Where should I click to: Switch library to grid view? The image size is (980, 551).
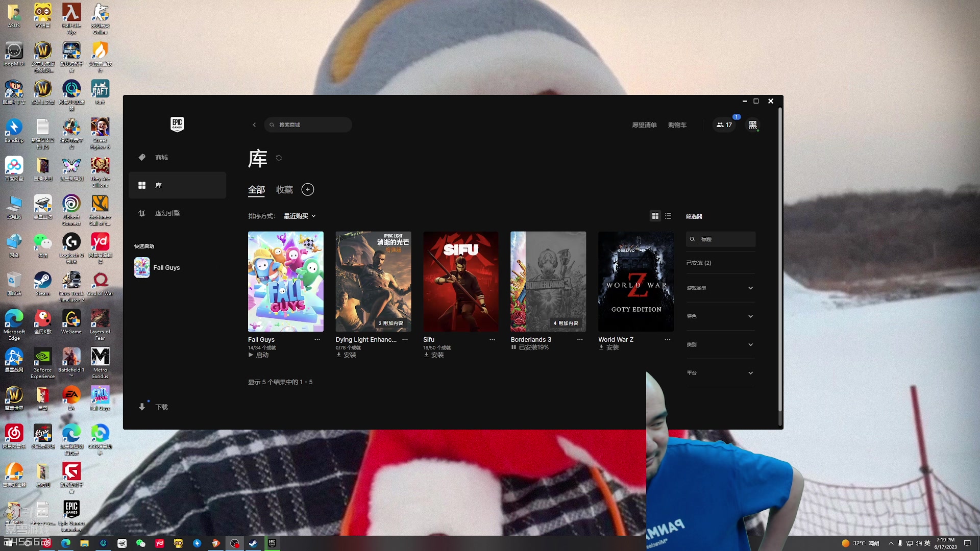click(x=655, y=216)
